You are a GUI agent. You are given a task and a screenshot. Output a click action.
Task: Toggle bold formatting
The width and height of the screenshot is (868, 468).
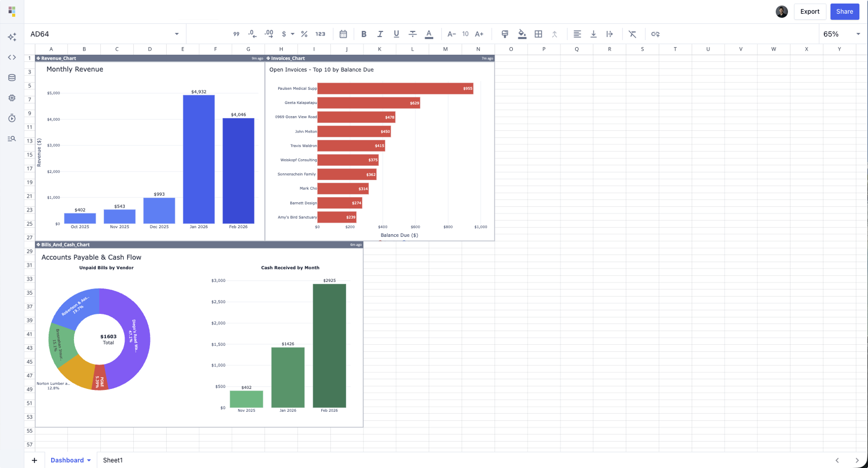click(x=363, y=34)
